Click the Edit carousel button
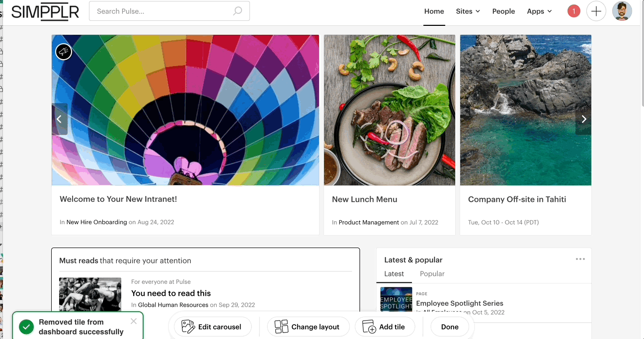Viewport: 644px width, 339px height. [x=212, y=327]
